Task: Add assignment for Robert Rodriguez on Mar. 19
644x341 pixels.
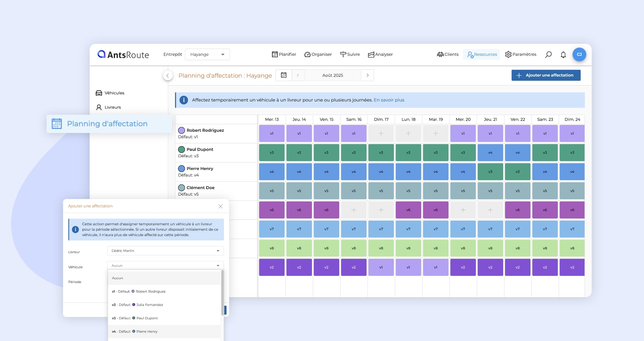Action: point(436,133)
